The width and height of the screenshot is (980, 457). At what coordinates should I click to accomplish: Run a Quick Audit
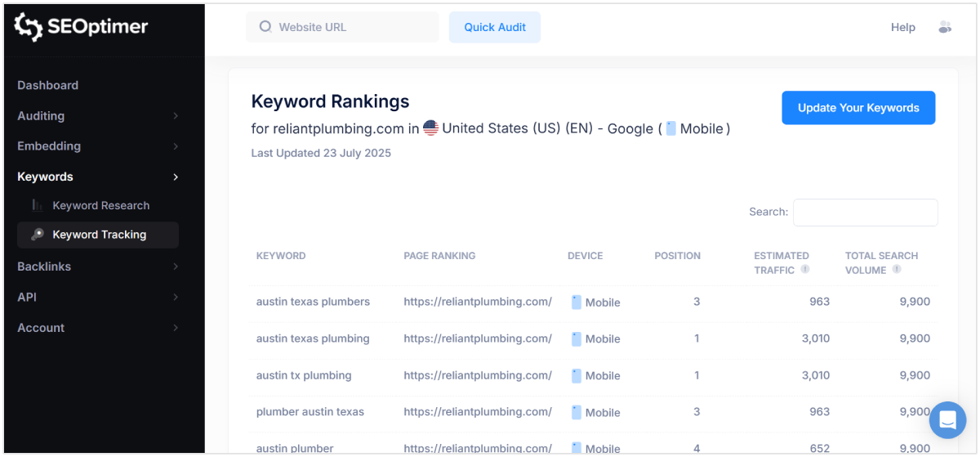pos(494,27)
